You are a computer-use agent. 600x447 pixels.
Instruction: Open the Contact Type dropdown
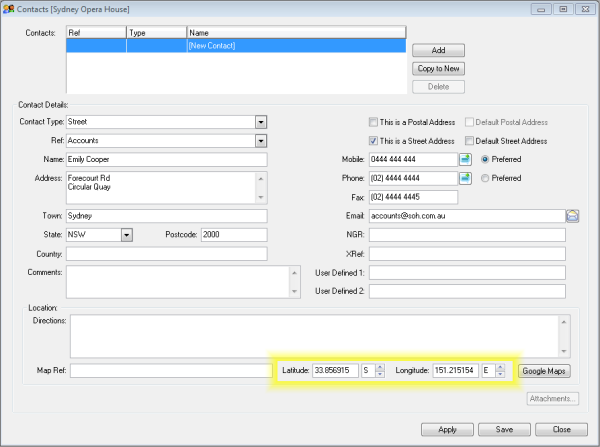pyautogui.click(x=260, y=122)
